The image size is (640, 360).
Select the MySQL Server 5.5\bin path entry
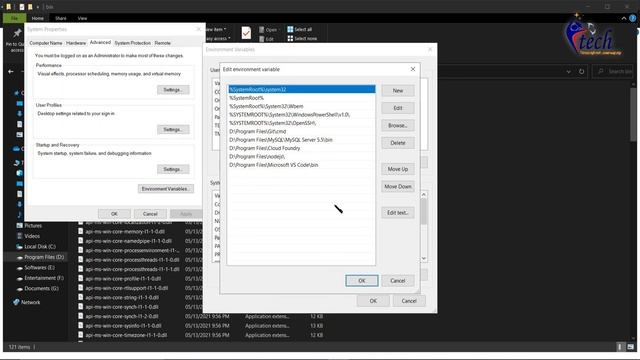302,140
